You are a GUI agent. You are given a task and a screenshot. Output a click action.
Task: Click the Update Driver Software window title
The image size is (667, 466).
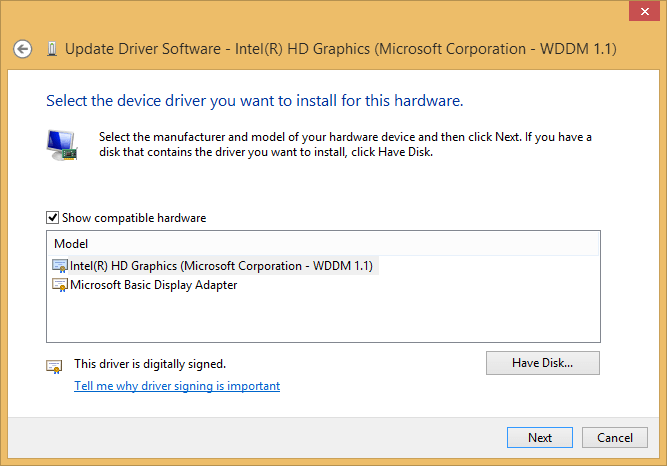(x=340, y=49)
